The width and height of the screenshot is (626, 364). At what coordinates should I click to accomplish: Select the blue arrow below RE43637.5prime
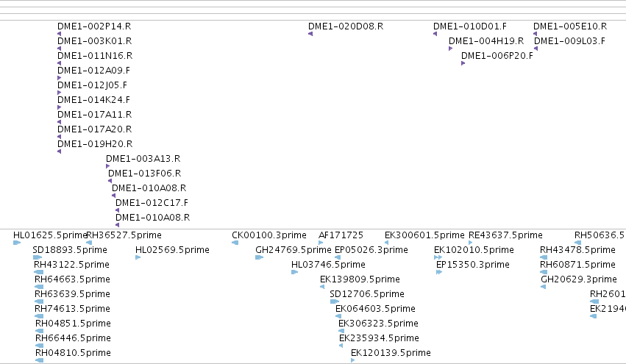(470, 243)
